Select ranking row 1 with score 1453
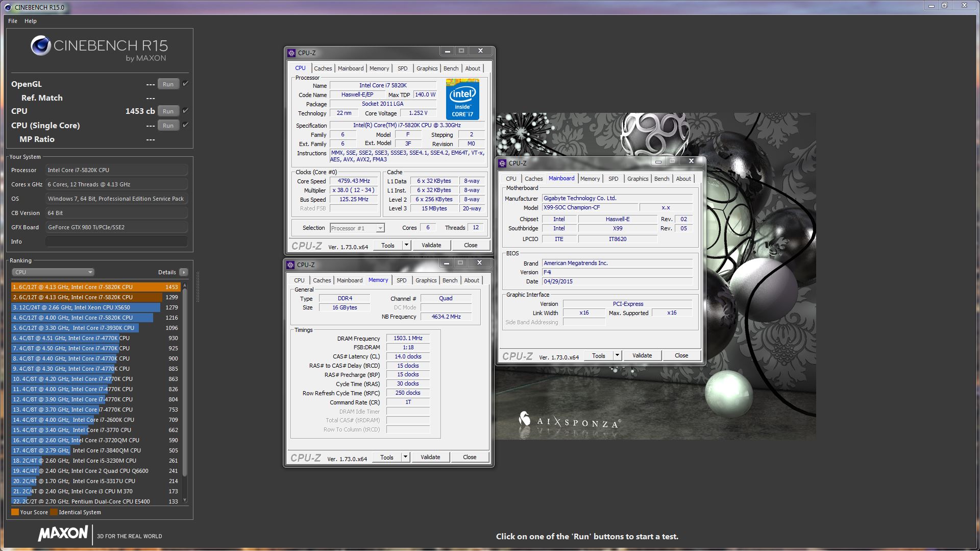The image size is (980, 551). [95, 287]
